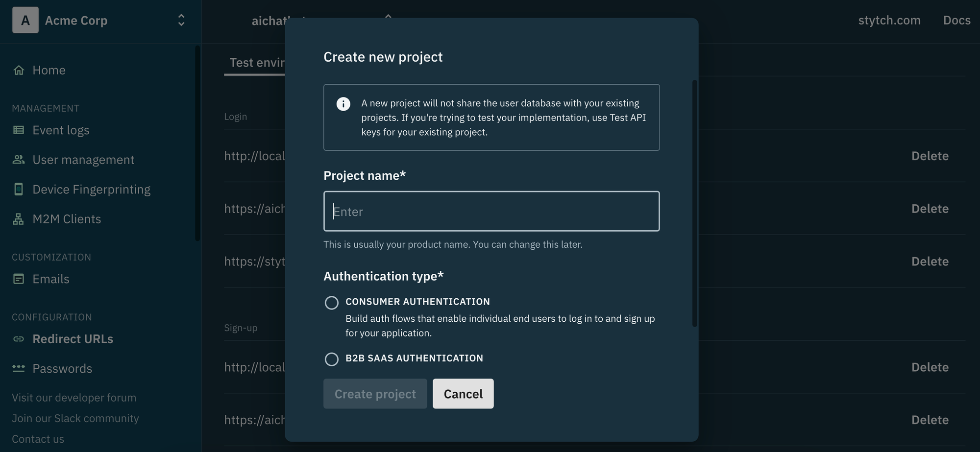Screen dimensions: 980x452
Task: Focus the Project name input field
Action: (x=491, y=211)
